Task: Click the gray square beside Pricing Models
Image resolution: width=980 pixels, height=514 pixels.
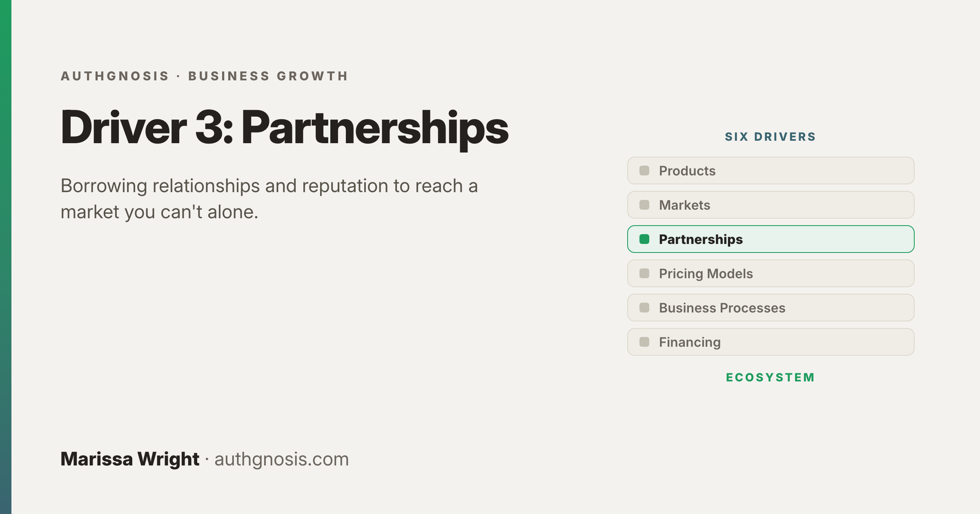Action: [644, 273]
